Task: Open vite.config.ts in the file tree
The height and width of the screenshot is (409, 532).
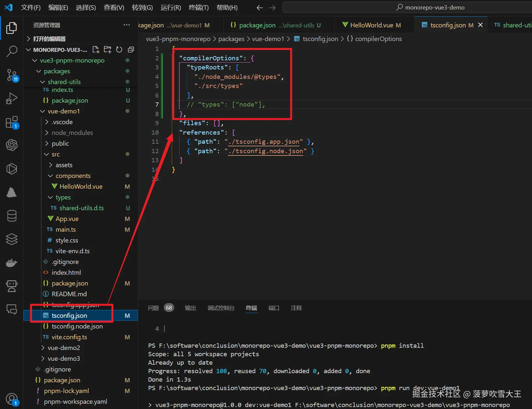Action: 80,337
